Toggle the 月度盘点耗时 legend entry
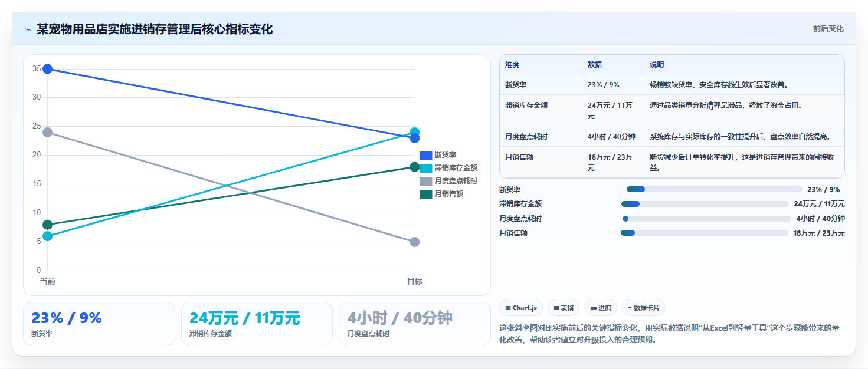This screenshot has height=369, width=868. pos(448,181)
